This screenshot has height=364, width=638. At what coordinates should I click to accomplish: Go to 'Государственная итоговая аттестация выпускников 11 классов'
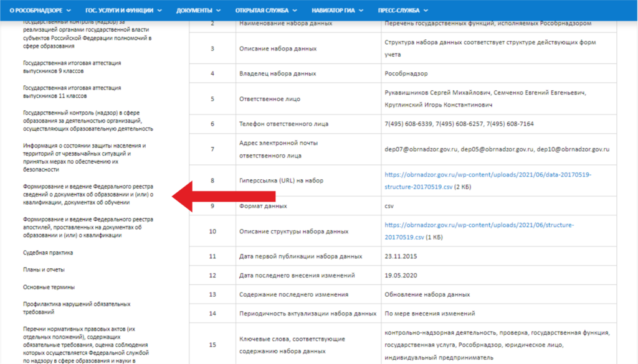click(72, 92)
